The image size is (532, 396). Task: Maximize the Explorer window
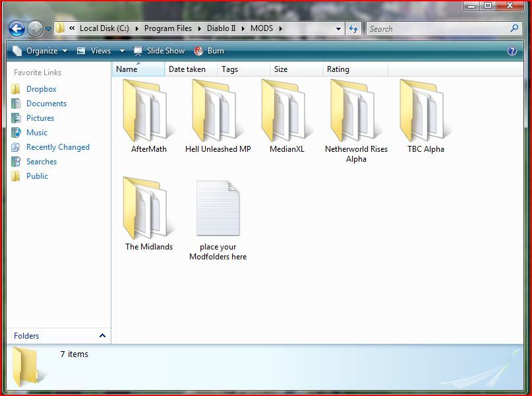[x=488, y=6]
